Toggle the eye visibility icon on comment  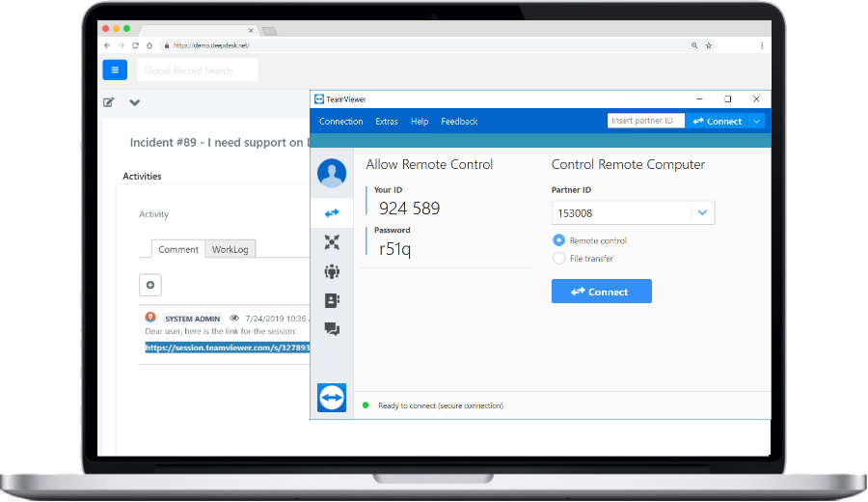point(234,318)
